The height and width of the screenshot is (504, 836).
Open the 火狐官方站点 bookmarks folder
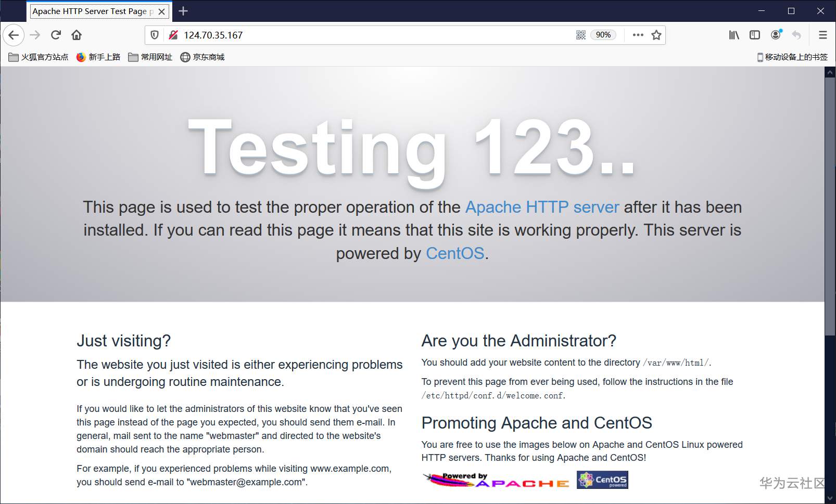click(39, 57)
